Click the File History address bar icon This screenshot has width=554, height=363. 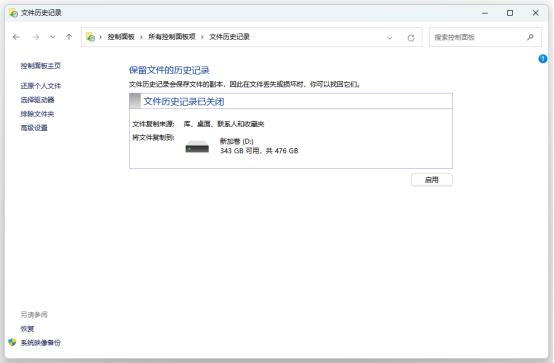tap(90, 37)
